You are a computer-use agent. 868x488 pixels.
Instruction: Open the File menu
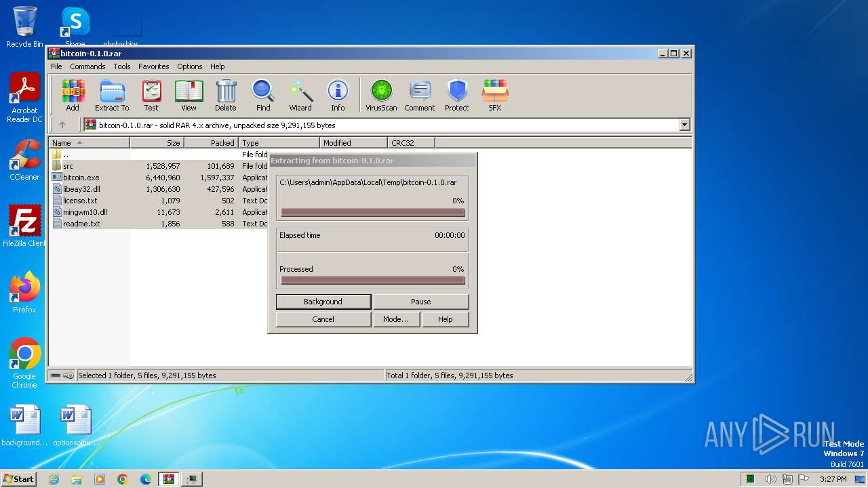(56, 66)
